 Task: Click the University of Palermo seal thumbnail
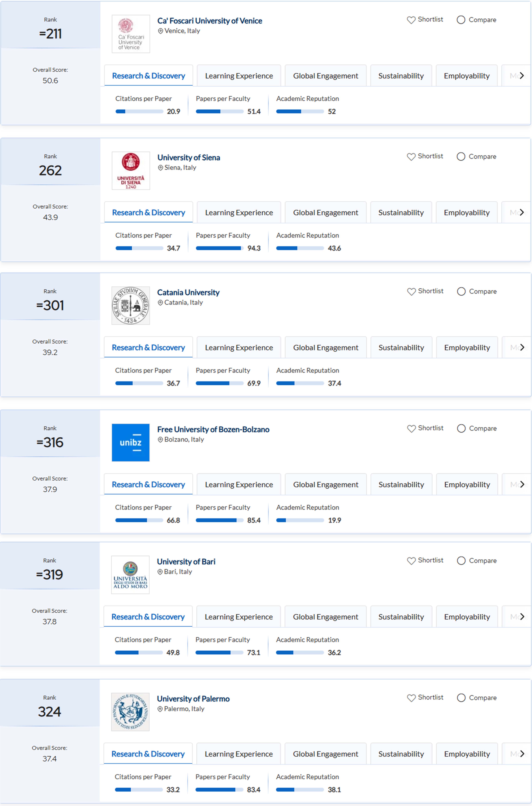pos(130,712)
